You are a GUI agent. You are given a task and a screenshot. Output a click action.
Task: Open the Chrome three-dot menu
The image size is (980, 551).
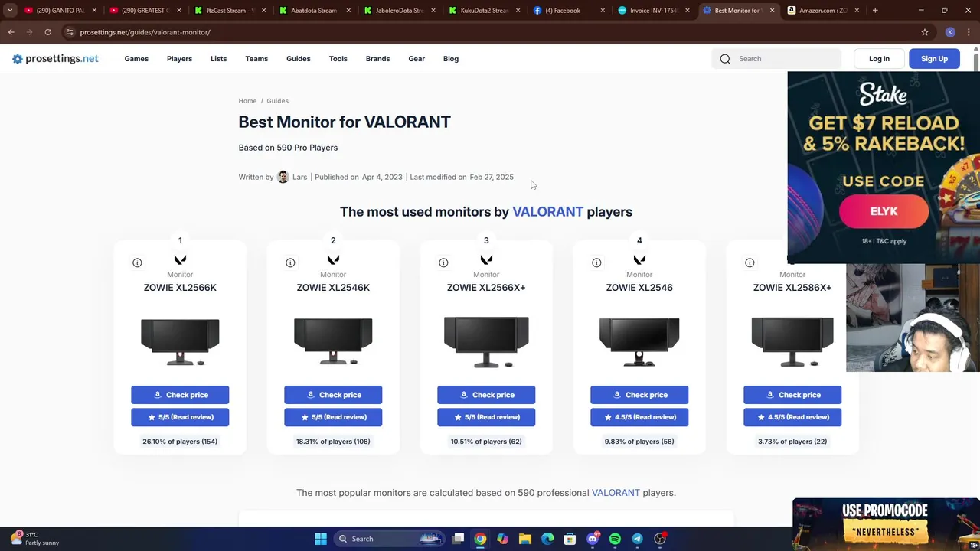969,32
